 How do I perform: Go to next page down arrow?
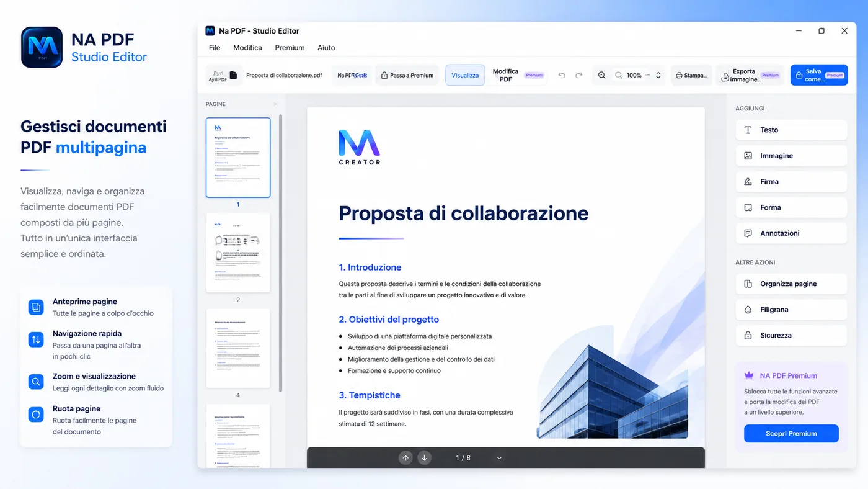(424, 458)
